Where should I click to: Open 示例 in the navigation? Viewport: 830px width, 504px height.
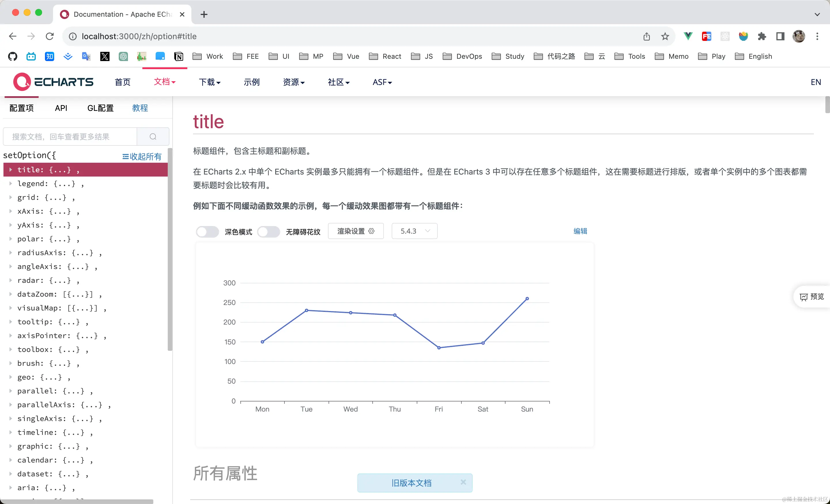(252, 82)
